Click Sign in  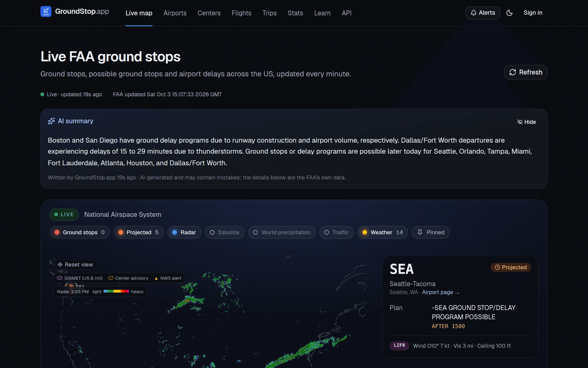click(x=533, y=13)
